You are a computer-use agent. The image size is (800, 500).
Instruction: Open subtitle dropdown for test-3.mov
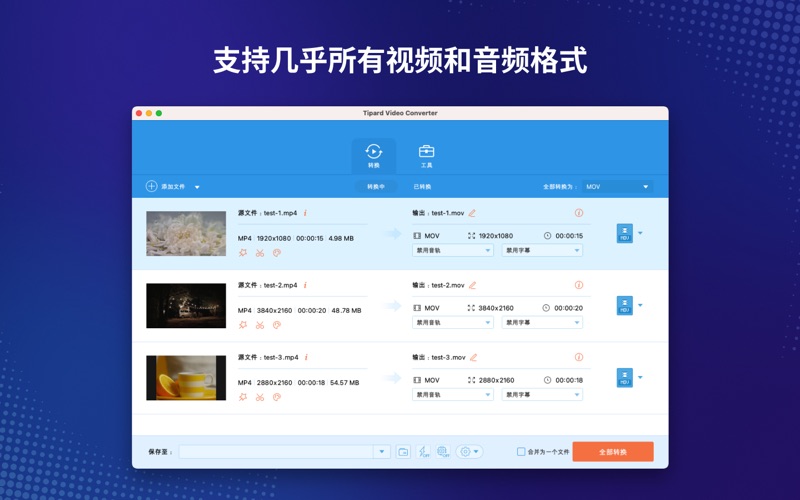click(x=542, y=394)
